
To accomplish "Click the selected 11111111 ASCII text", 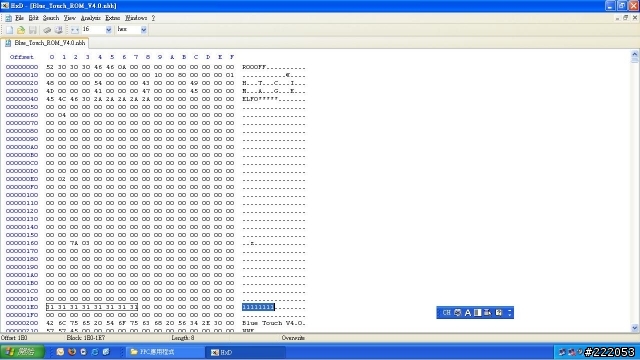I will [x=258, y=307].
